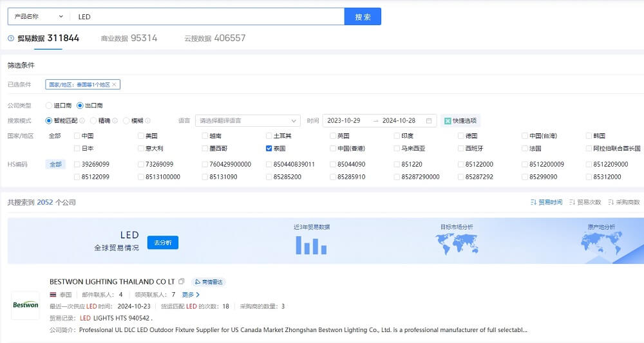This screenshot has height=343, width=644.
Task: Click the help icon beside 贸易数据
Action: [x=11, y=38]
